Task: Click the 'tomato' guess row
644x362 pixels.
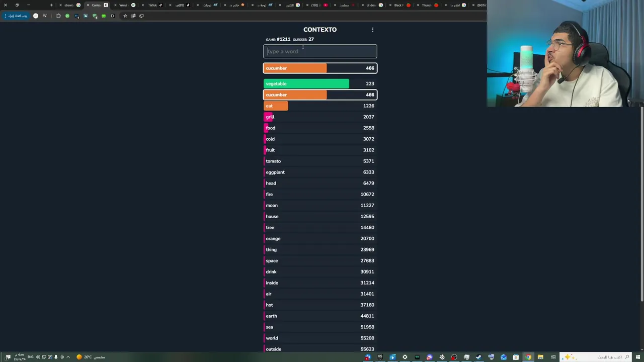Action: (x=320, y=161)
